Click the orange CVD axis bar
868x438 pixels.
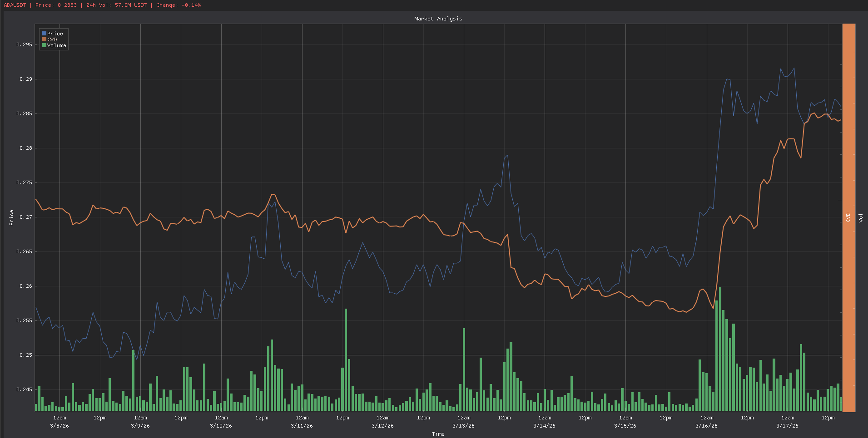point(849,218)
